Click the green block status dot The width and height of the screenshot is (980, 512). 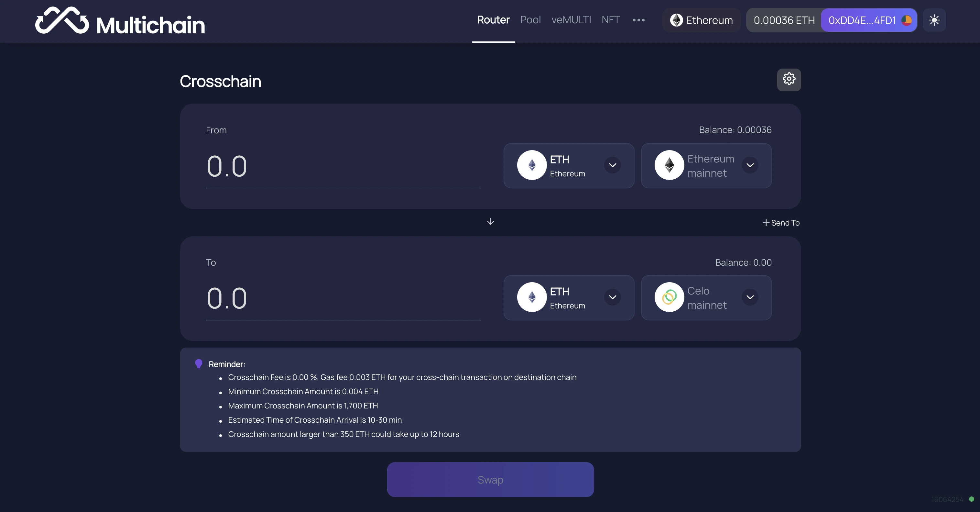click(971, 499)
